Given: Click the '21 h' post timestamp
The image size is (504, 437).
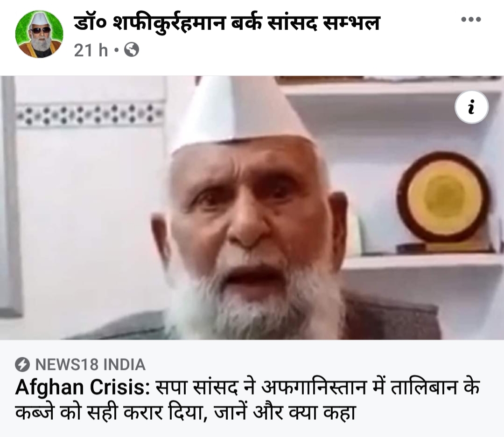Looking at the screenshot, I should [91, 50].
